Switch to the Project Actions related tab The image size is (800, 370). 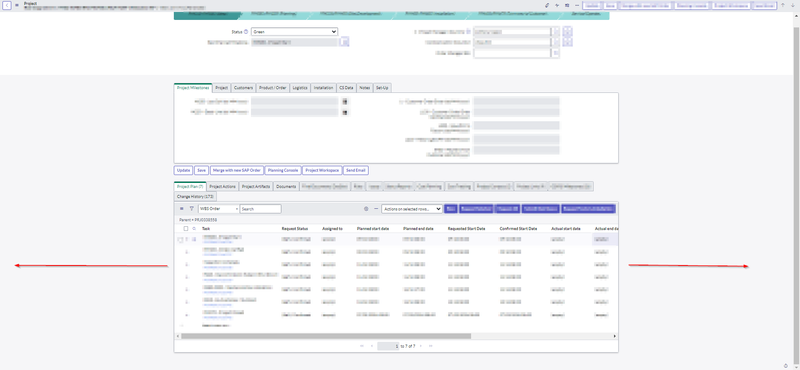[222, 186]
